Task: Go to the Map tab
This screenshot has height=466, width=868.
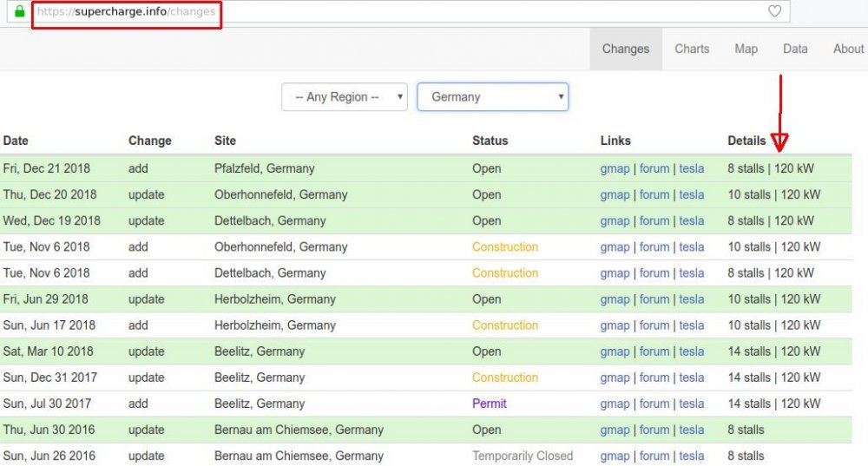Action: 746,49
